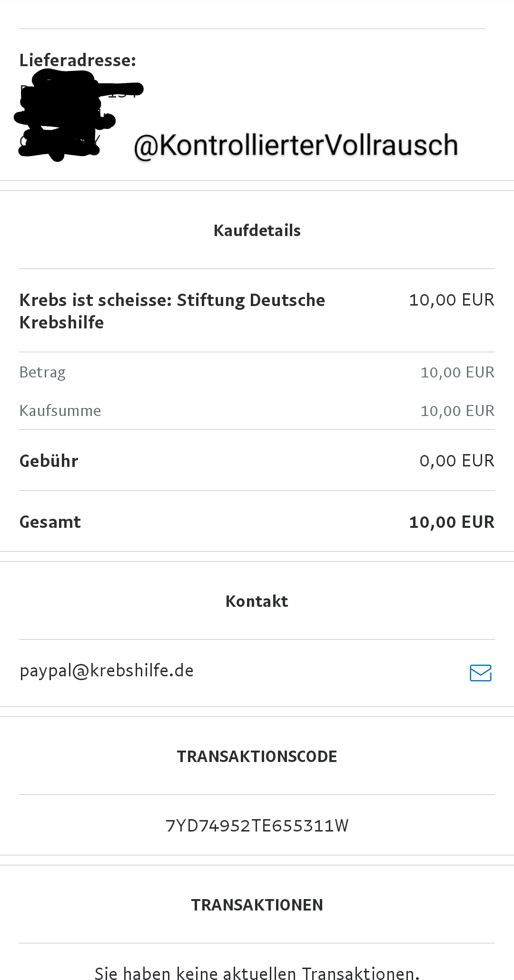This screenshot has width=514, height=980.
Task: Click the envelope icon to email contact
Action: pos(480,673)
